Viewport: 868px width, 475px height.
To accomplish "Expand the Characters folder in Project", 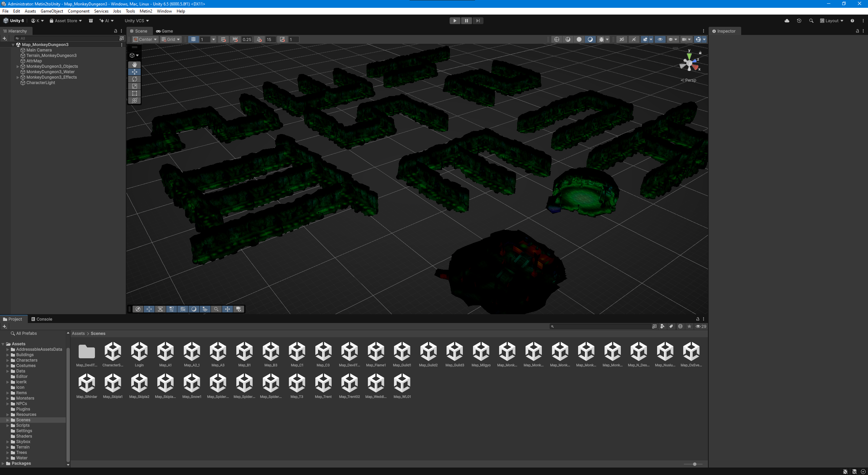I will 8,360.
